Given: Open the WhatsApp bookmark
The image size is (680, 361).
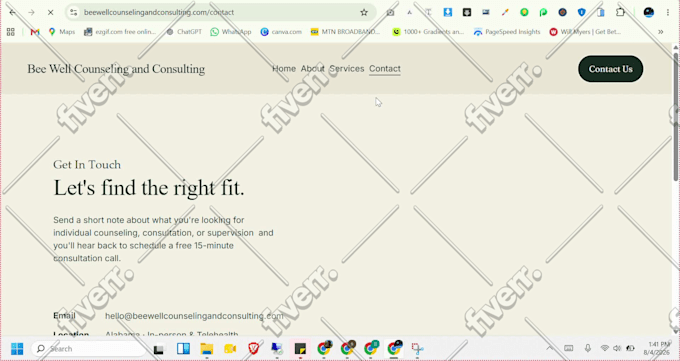Looking at the screenshot, I should pyautogui.click(x=231, y=32).
